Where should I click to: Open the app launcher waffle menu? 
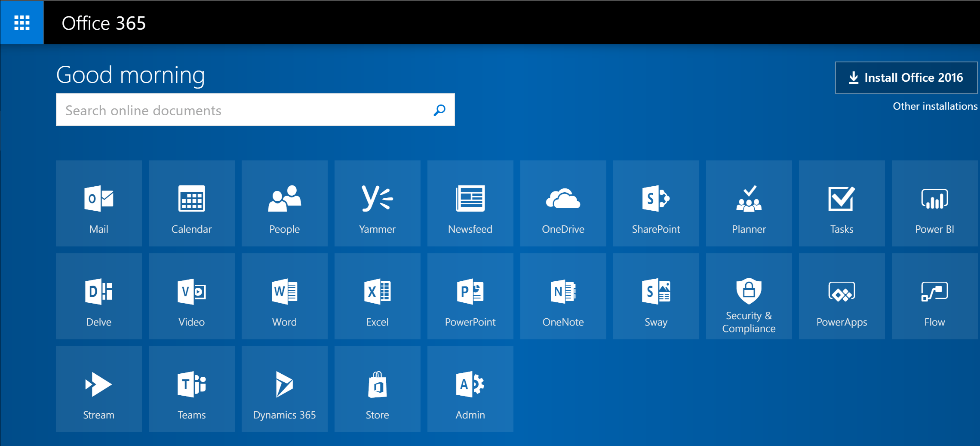click(22, 22)
